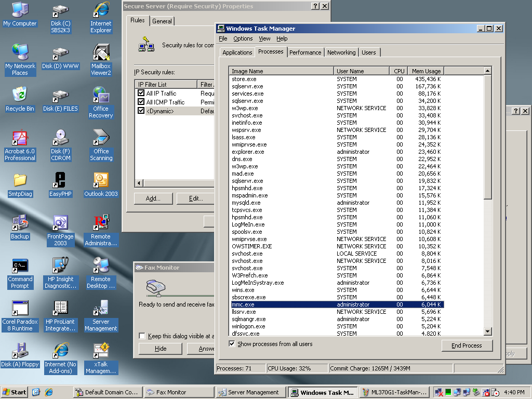Image resolution: width=532 pixels, height=399 pixels.
Task: Select the Backup desktop shortcut
Action: [20, 228]
